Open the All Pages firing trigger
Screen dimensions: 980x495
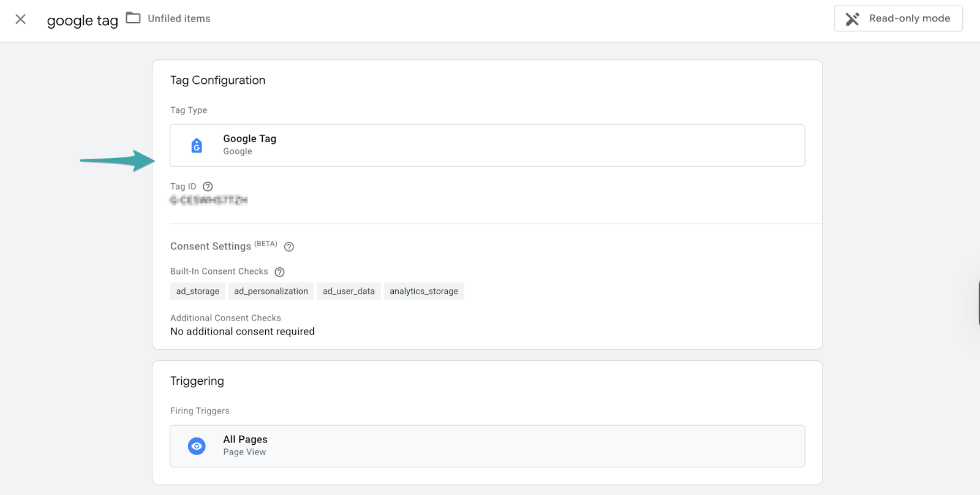(x=487, y=446)
